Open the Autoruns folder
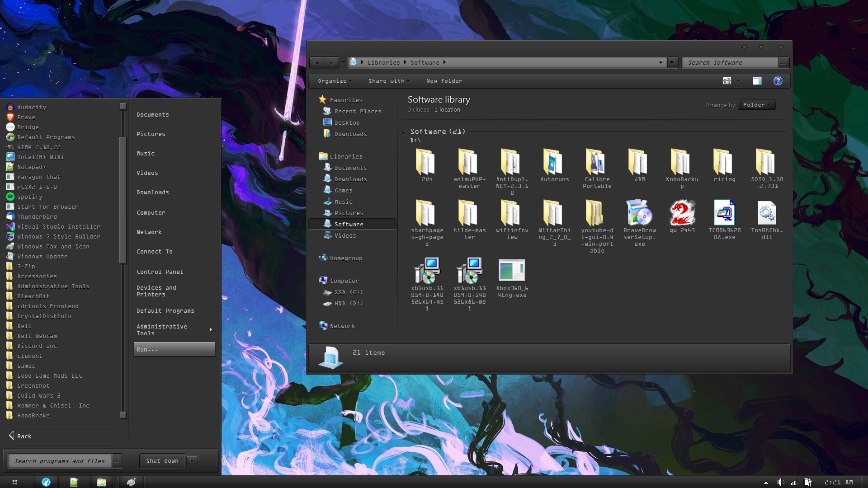This screenshot has height=488, width=868. [554, 165]
